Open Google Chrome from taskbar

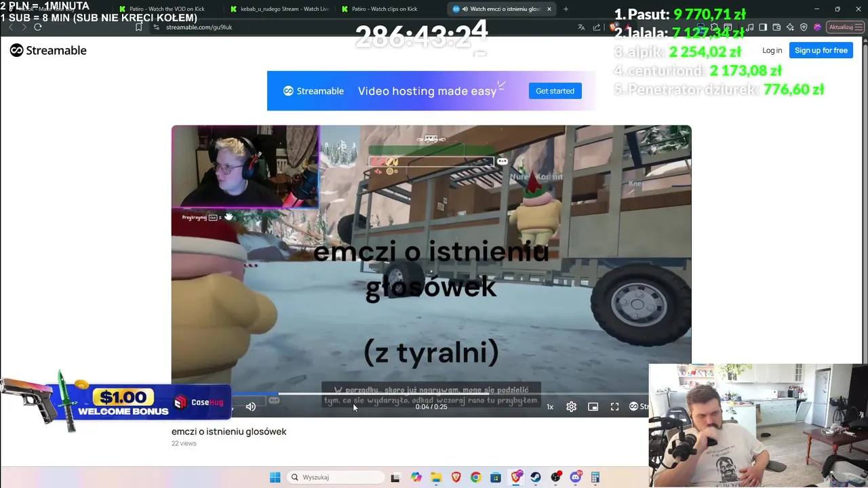[476, 477]
